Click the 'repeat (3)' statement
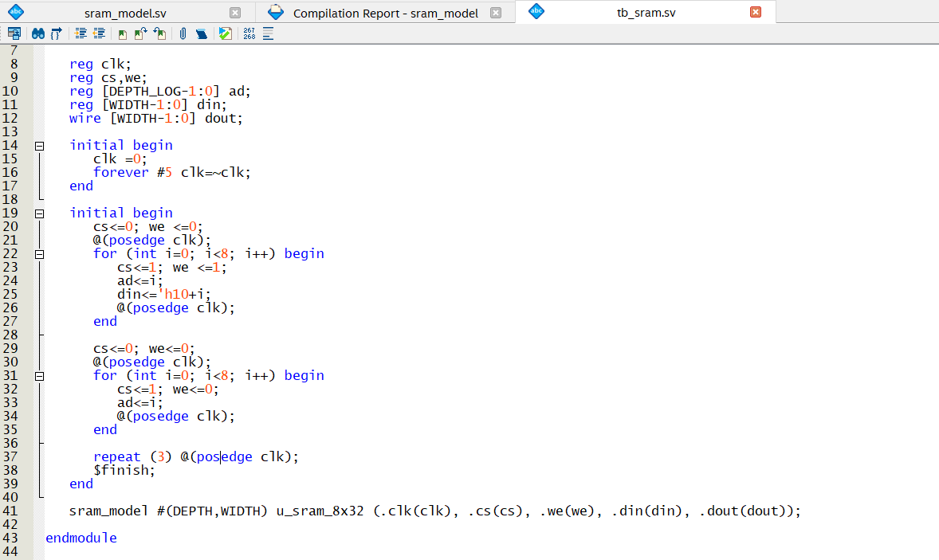 (x=132, y=457)
